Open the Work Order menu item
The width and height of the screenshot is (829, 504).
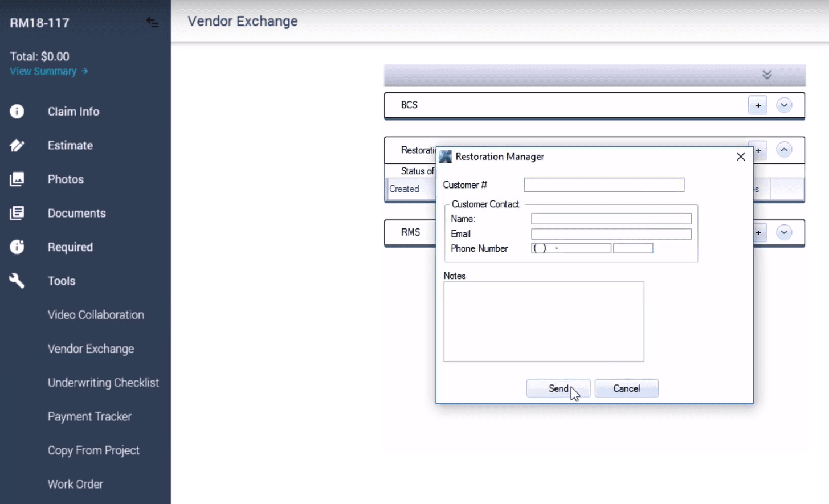point(75,483)
